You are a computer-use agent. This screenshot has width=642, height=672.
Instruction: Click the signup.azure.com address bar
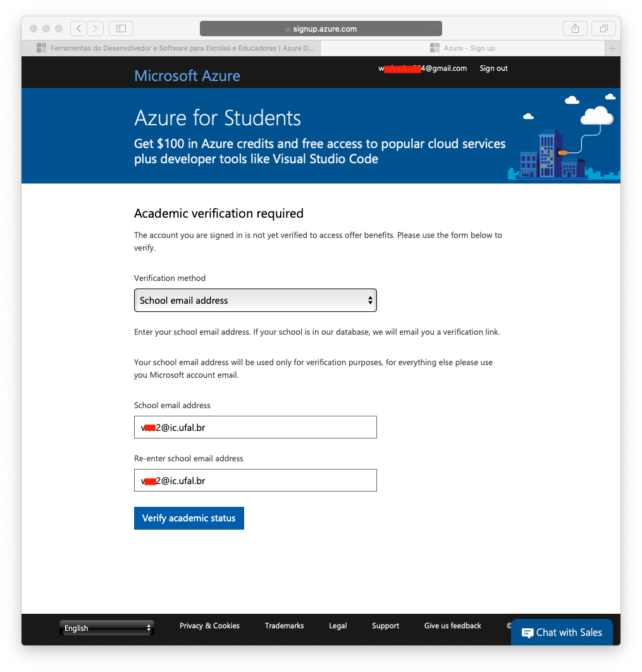[321, 28]
